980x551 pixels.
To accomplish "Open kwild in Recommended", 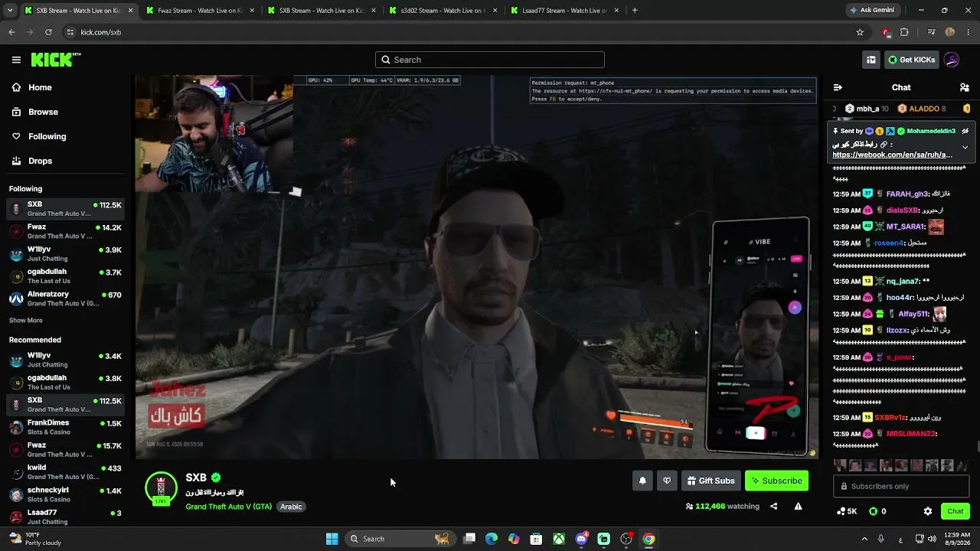I will [x=65, y=472].
